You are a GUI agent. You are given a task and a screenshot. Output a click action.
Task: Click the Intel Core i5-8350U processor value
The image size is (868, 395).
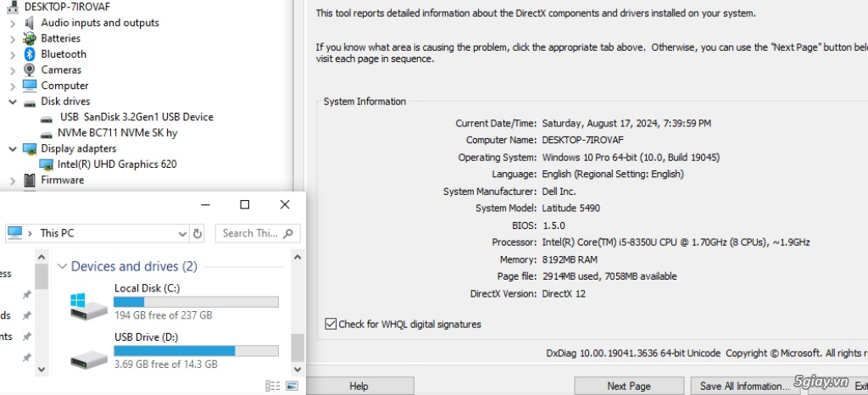[x=676, y=242]
